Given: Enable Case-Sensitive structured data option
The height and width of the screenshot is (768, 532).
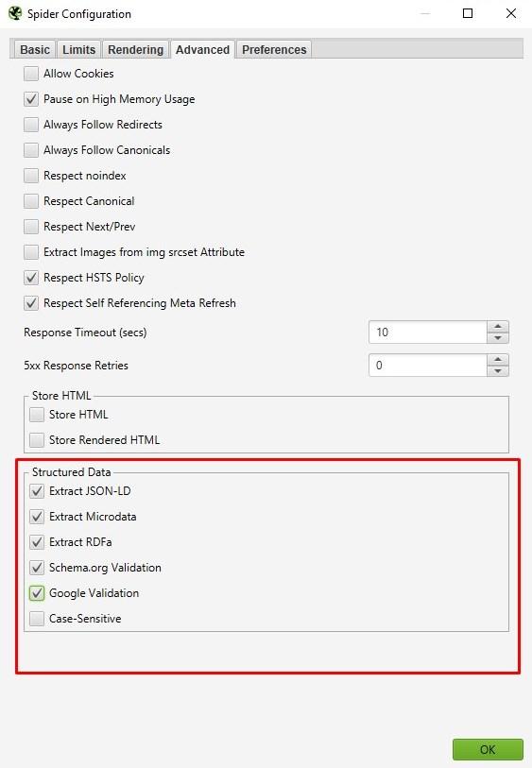Looking at the screenshot, I should point(37,618).
